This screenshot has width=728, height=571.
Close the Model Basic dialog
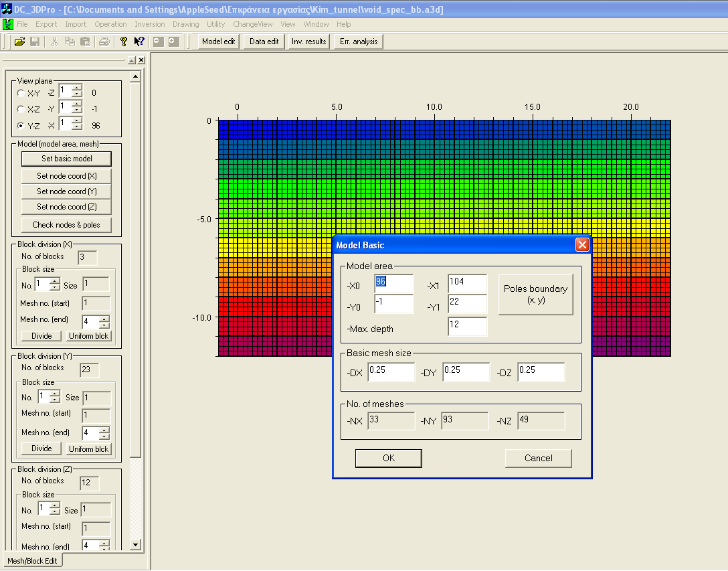[582, 245]
